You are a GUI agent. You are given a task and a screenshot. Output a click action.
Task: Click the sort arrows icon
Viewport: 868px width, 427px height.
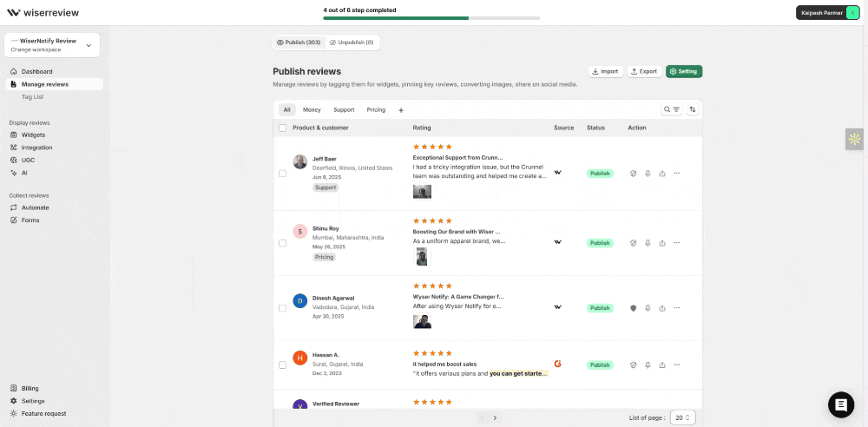pyautogui.click(x=693, y=110)
